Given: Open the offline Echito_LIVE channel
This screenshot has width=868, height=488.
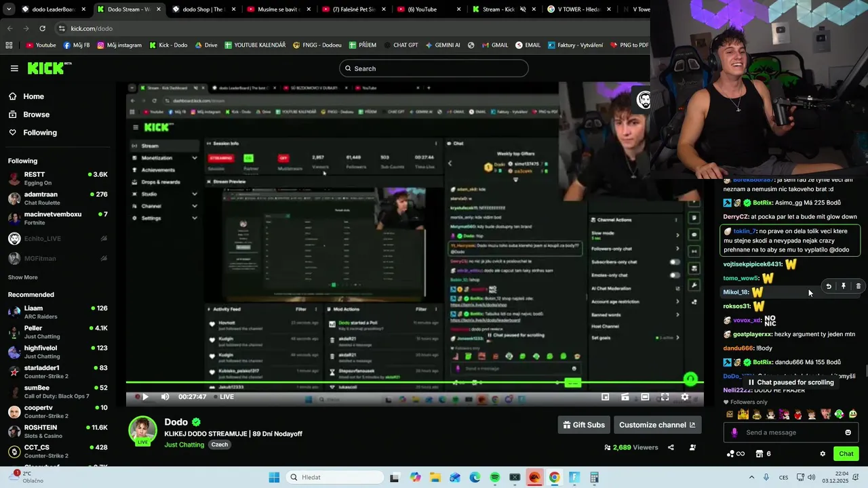Looking at the screenshot, I should pos(57,239).
